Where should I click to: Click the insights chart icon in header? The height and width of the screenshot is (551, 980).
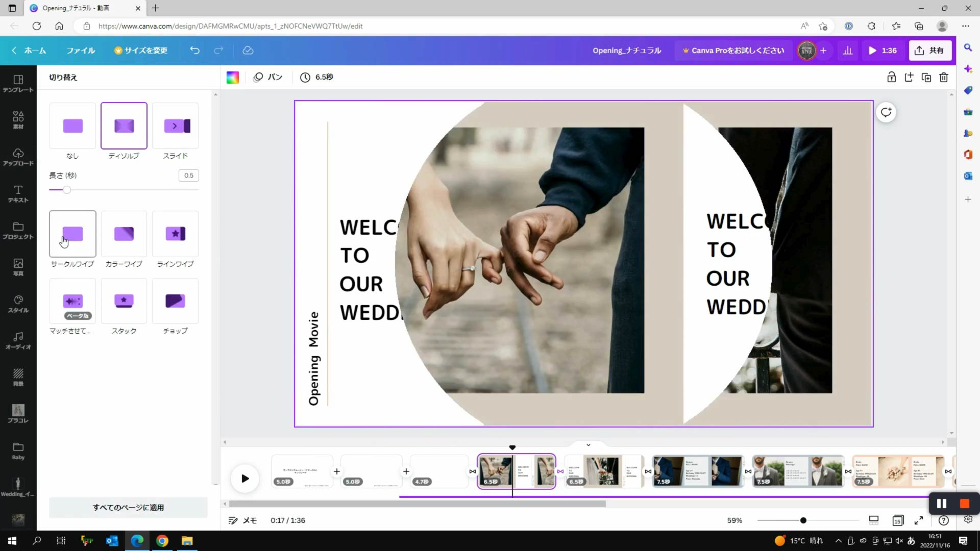coord(848,50)
